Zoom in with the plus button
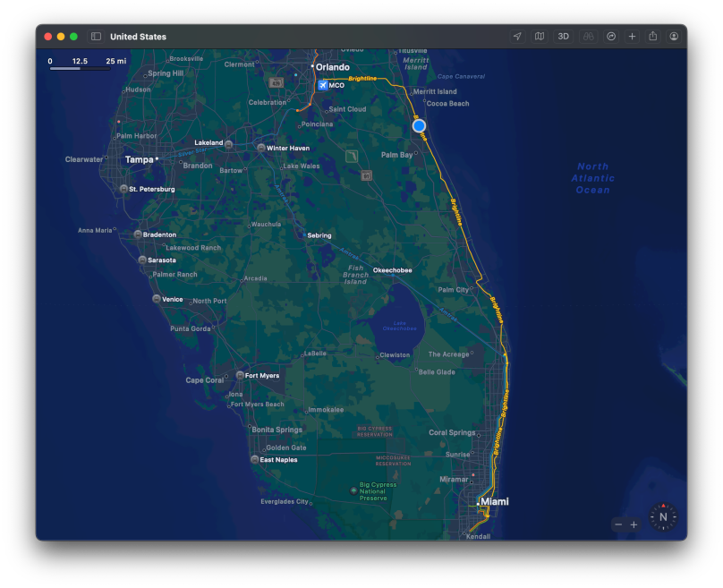The height and width of the screenshot is (588, 723). click(x=634, y=524)
